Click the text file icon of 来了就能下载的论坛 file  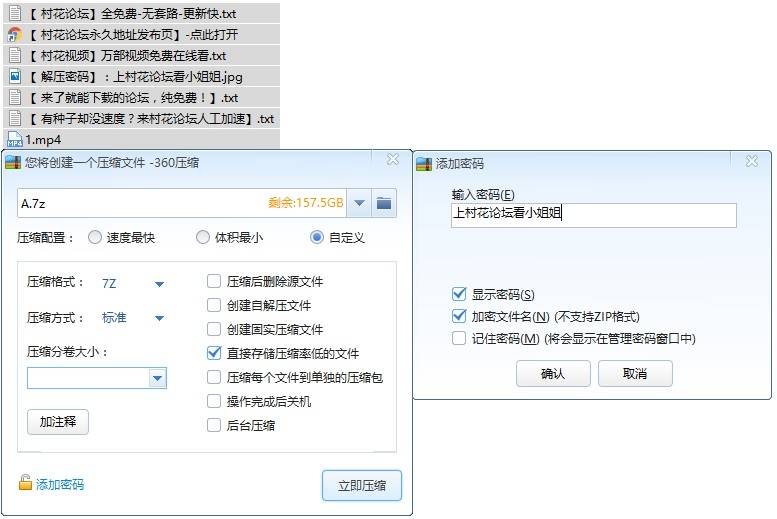15,97
